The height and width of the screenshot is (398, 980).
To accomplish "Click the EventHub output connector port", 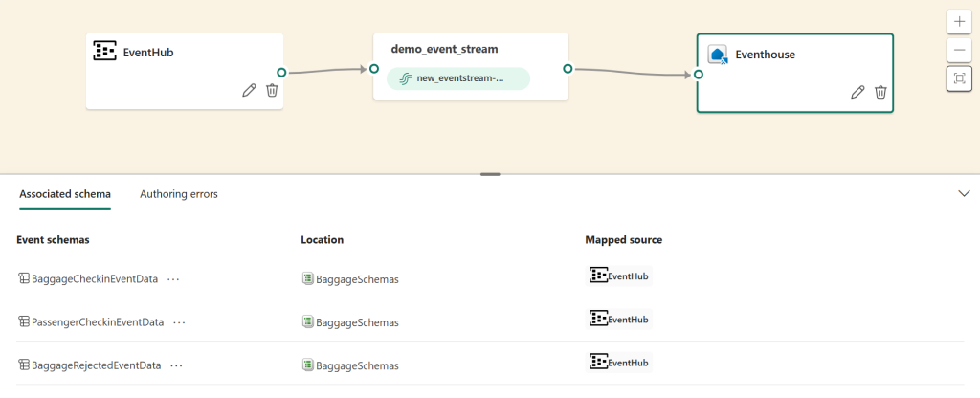I will click(x=281, y=72).
